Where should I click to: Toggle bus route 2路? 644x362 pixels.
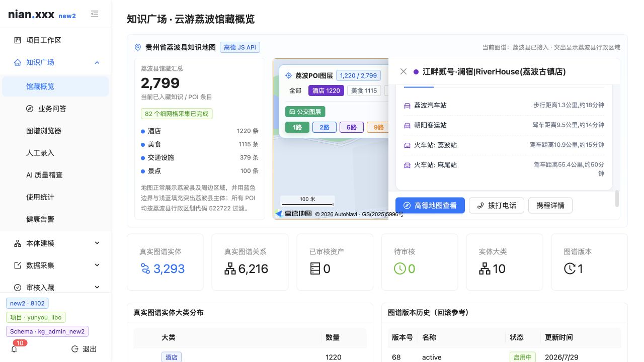coord(325,127)
